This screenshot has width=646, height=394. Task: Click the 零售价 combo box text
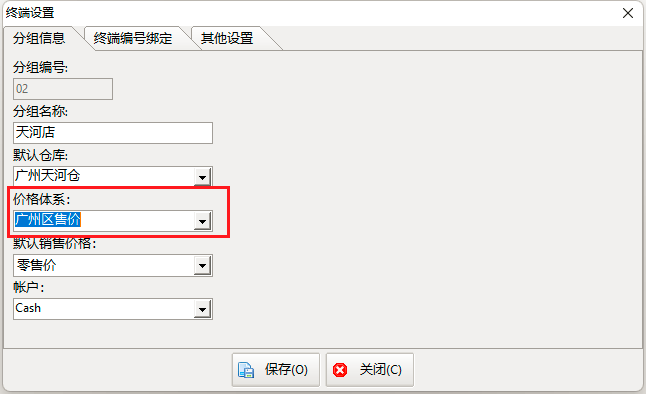36,265
